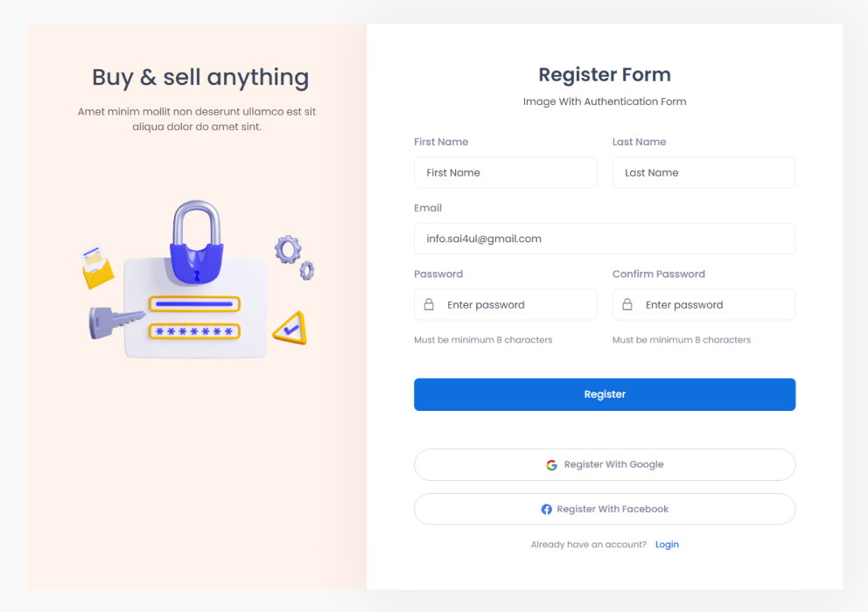
Task: Click the lock icon in Confirm Password field
Action: 627,305
